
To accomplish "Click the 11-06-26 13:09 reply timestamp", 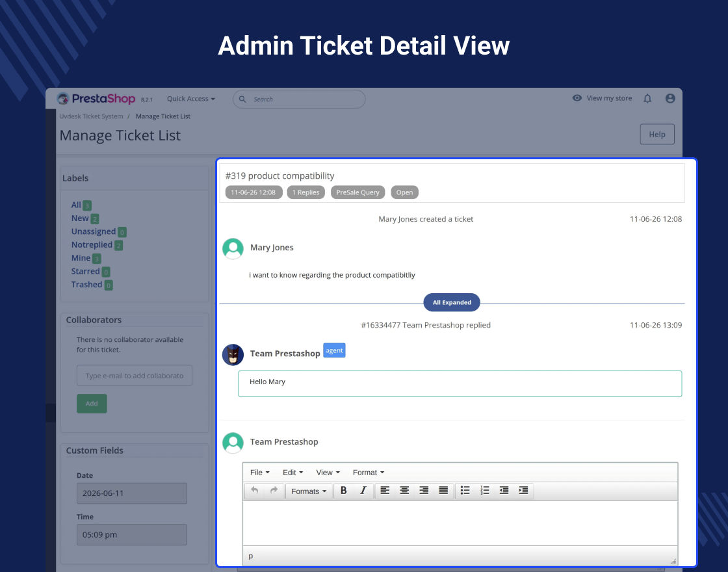I will tap(656, 325).
